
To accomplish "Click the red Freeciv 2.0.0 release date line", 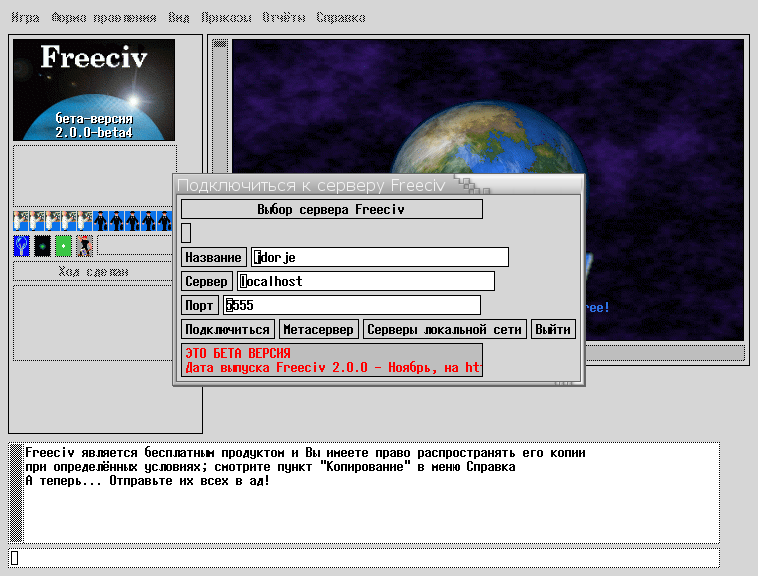I will (333, 368).
